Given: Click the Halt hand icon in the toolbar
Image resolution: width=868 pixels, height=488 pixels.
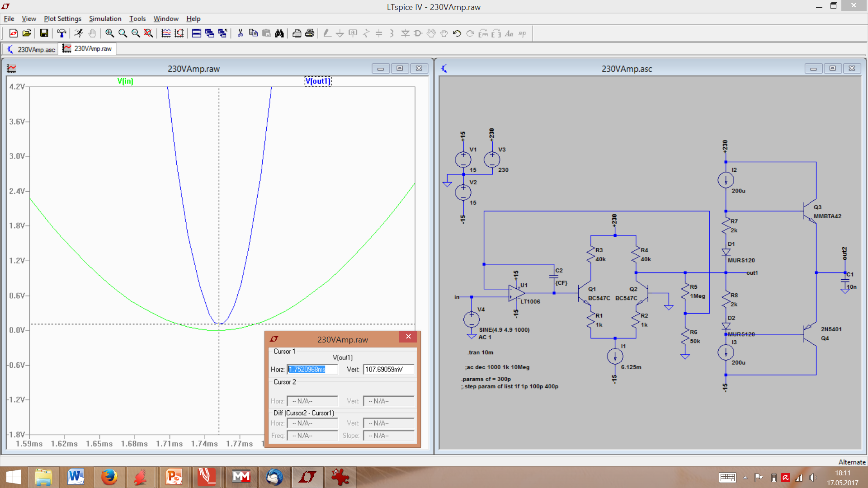Looking at the screenshot, I should tap(92, 33).
